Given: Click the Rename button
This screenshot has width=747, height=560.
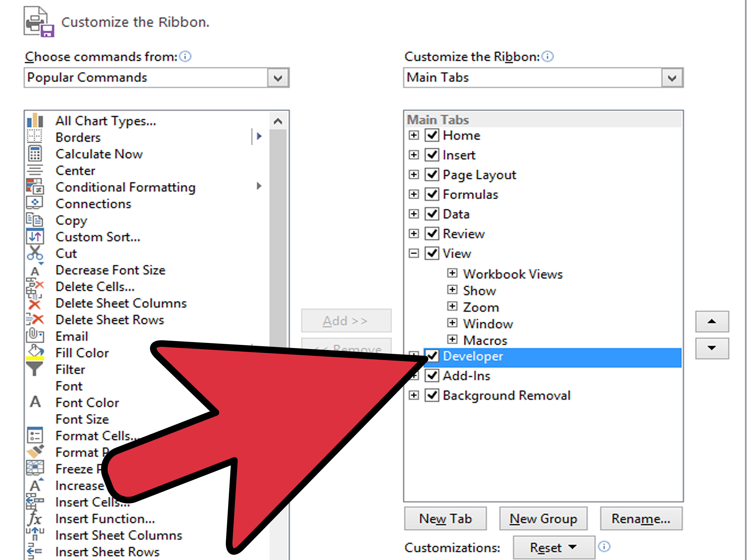Looking at the screenshot, I should pos(641,518).
